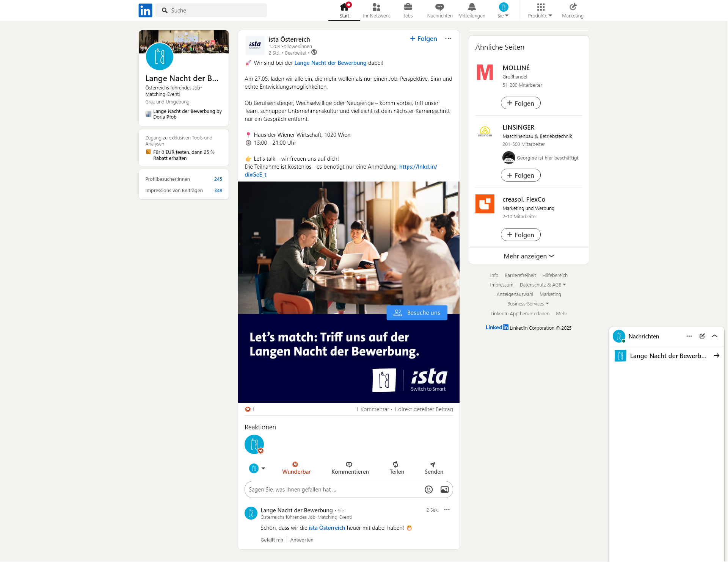Like the comment with Gefällt mir
This screenshot has width=728, height=562.
[x=272, y=540]
